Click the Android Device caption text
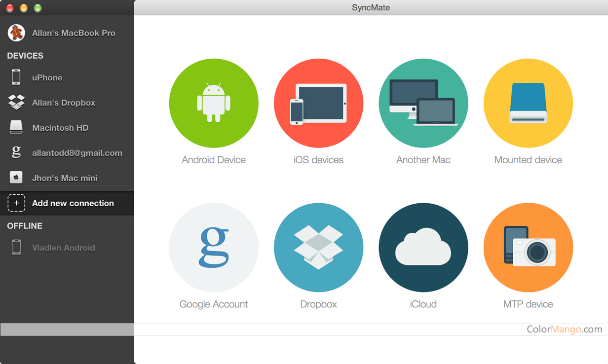The image size is (608, 364). coord(214,160)
